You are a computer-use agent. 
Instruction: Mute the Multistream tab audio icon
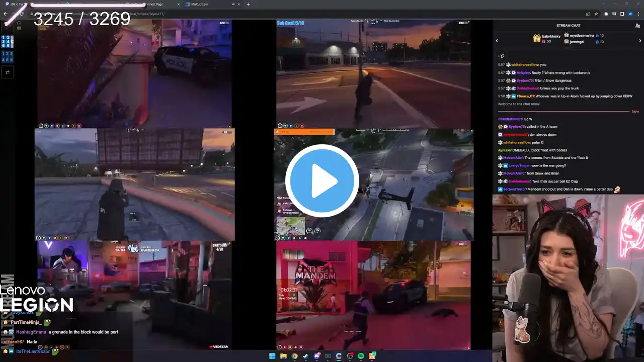[x=232, y=4]
